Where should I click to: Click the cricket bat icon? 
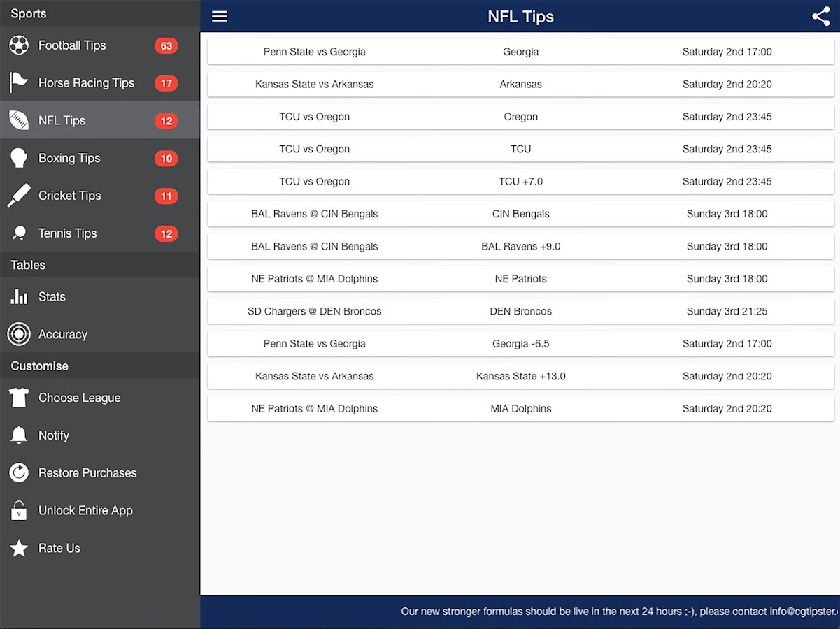(19, 196)
